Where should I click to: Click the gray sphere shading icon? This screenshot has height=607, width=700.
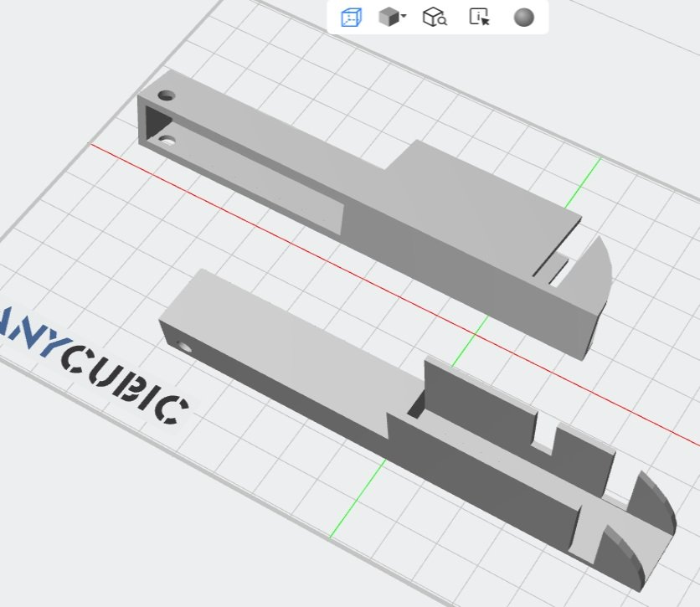(524, 18)
